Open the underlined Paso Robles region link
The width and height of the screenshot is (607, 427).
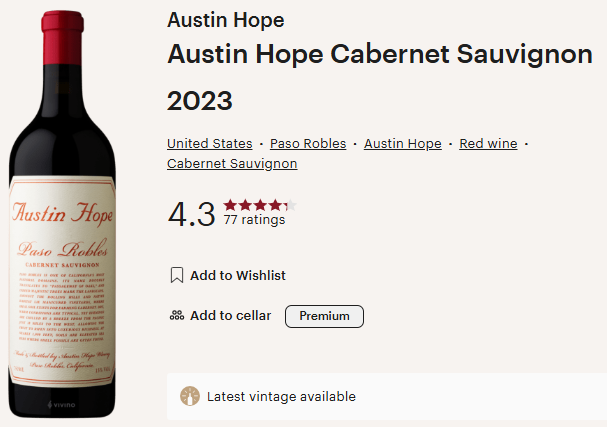pos(308,143)
